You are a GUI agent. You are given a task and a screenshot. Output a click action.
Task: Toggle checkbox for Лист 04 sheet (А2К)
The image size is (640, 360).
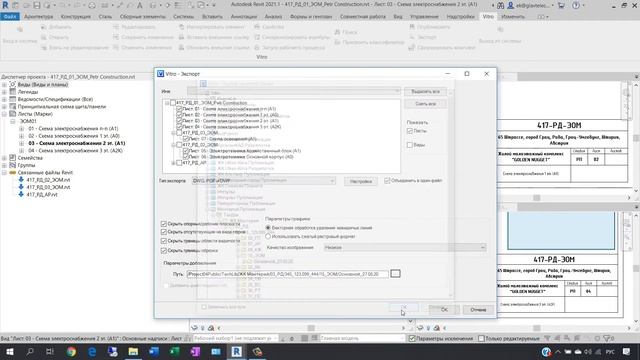(179, 127)
